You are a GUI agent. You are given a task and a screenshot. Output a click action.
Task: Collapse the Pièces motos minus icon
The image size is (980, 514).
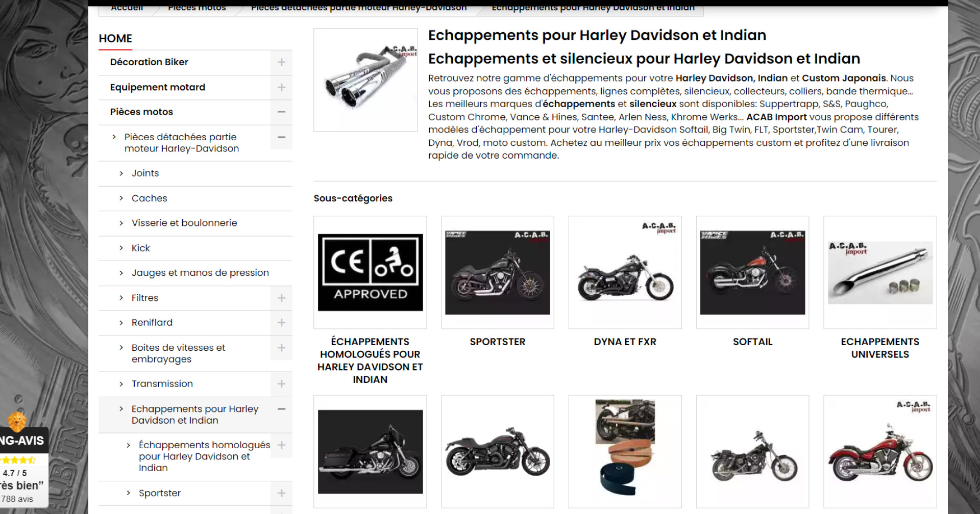[x=281, y=112]
